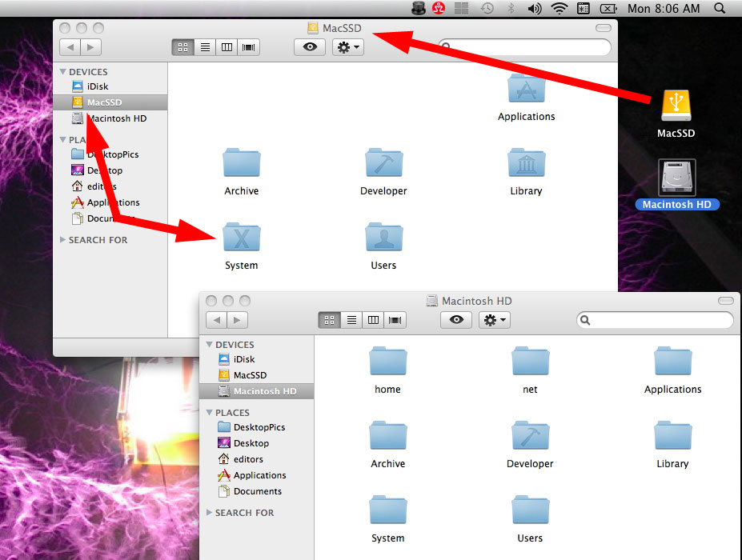Go forward in MacSSD window
Image resolution: width=742 pixels, height=560 pixels.
coord(91,47)
